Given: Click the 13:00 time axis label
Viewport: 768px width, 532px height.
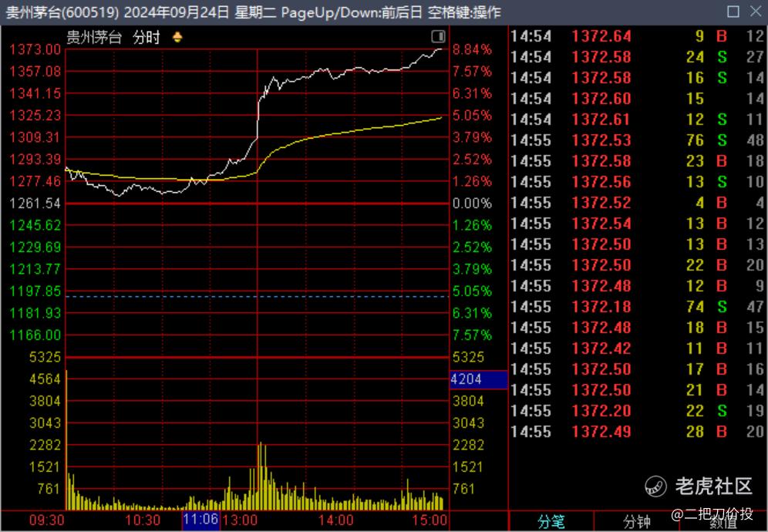Looking at the screenshot, I should [240, 520].
